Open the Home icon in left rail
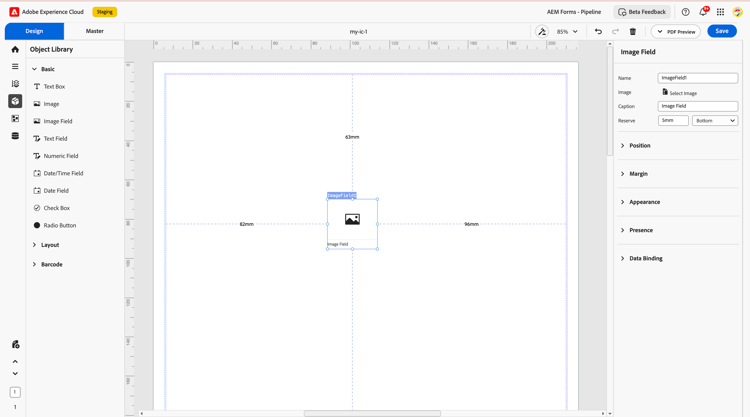The height and width of the screenshot is (417, 750). click(x=15, y=49)
